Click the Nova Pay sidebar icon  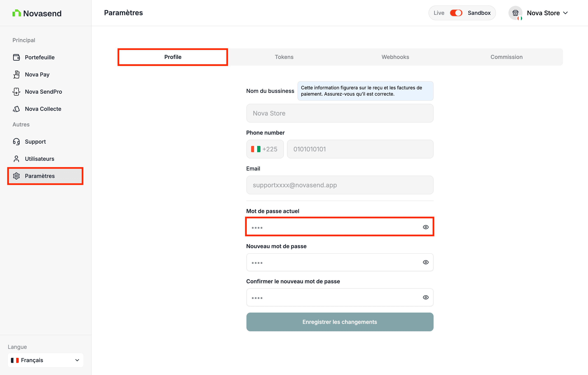pos(16,75)
